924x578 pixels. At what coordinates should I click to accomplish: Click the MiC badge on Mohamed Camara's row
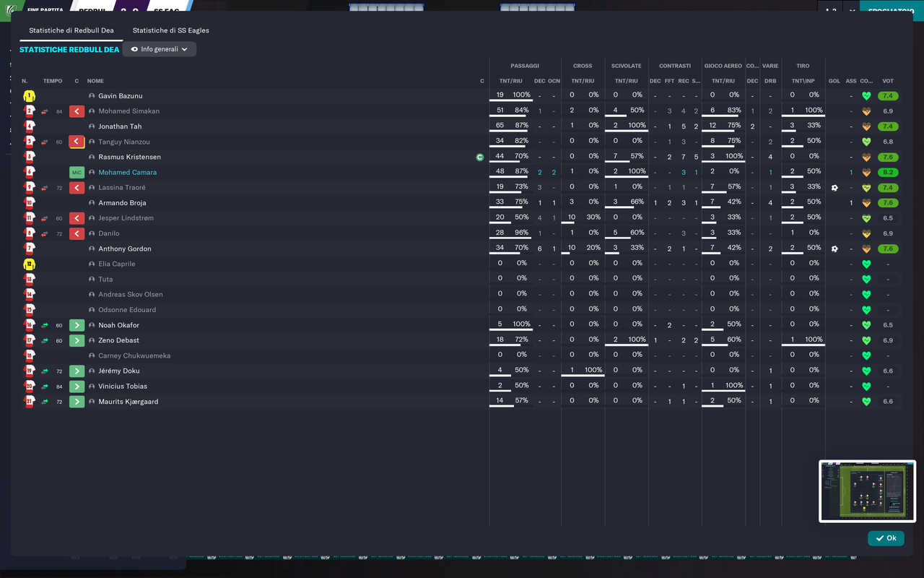point(77,173)
